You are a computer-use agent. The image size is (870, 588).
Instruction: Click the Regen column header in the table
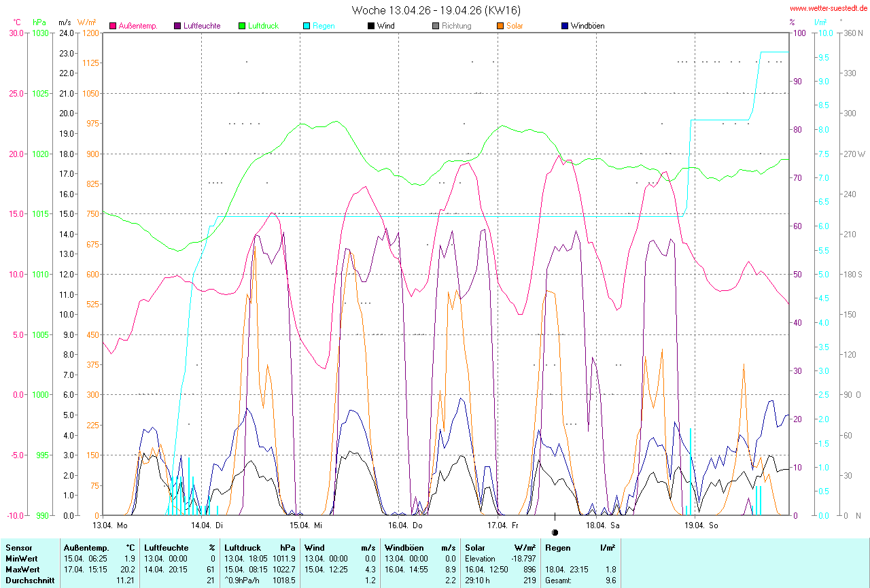pos(557,547)
